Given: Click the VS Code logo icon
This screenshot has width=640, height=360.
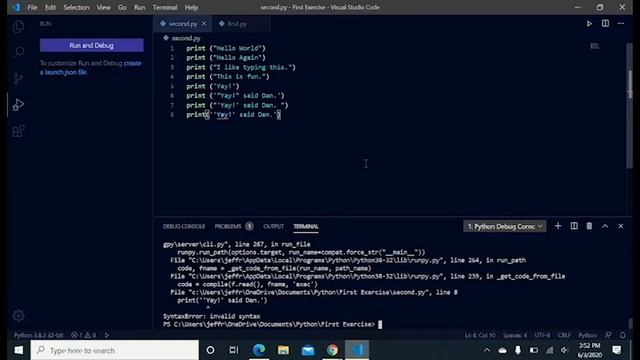Looking at the screenshot, I should pos(16,7).
